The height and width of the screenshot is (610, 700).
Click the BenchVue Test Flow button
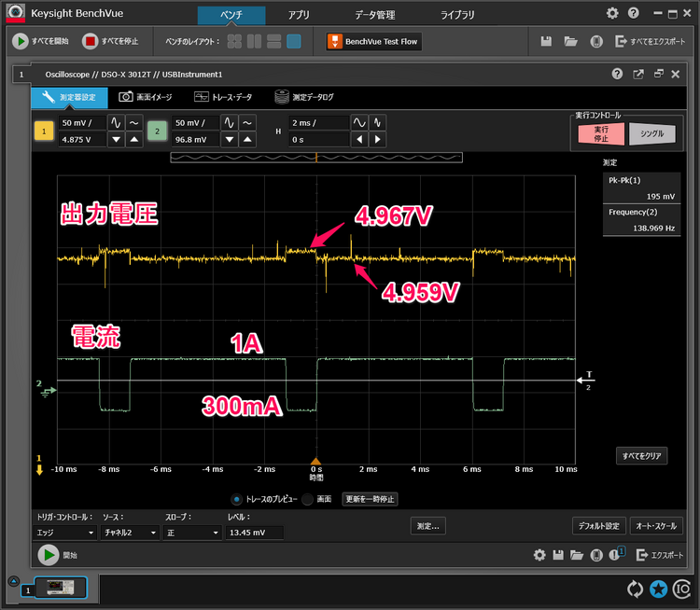pos(373,41)
